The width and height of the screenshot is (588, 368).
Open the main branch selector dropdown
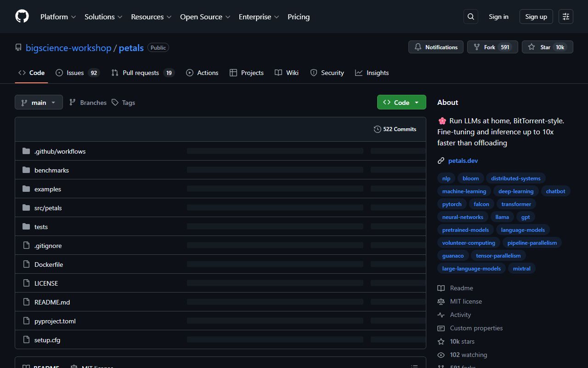39,103
